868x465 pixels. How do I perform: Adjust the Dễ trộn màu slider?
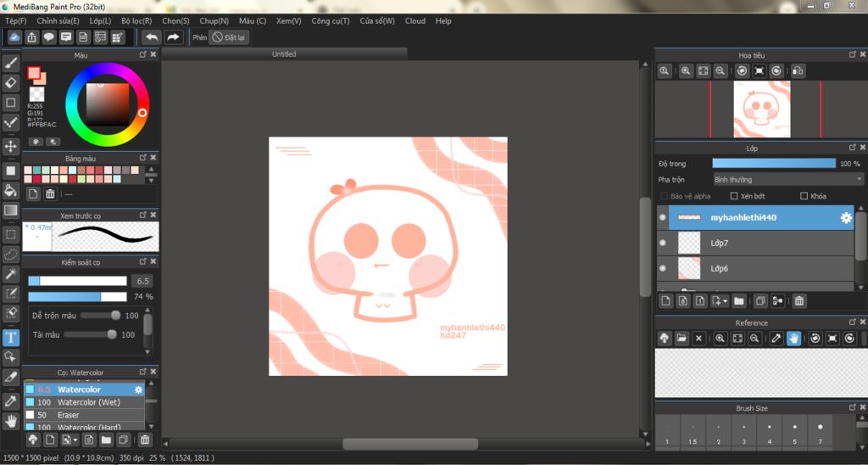click(100, 316)
